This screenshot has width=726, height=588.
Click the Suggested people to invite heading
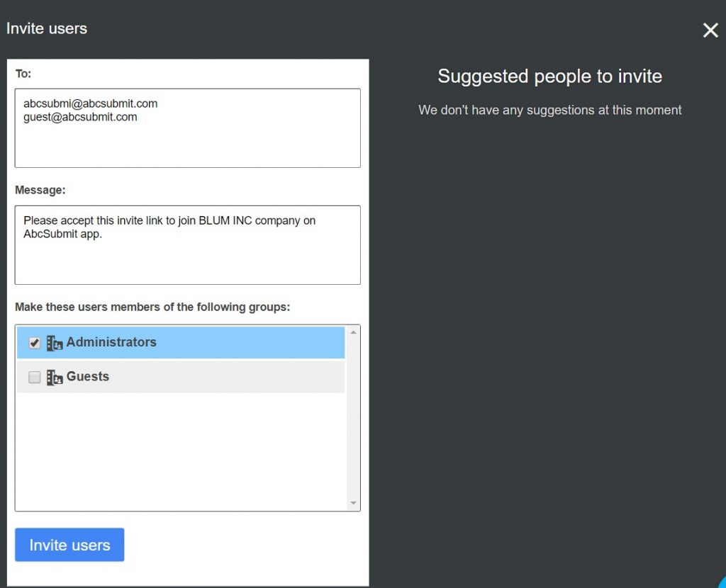tap(549, 77)
